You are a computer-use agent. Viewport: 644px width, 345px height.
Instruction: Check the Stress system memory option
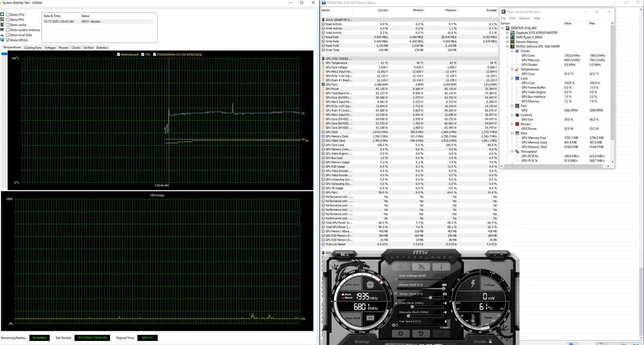[x=8, y=30]
